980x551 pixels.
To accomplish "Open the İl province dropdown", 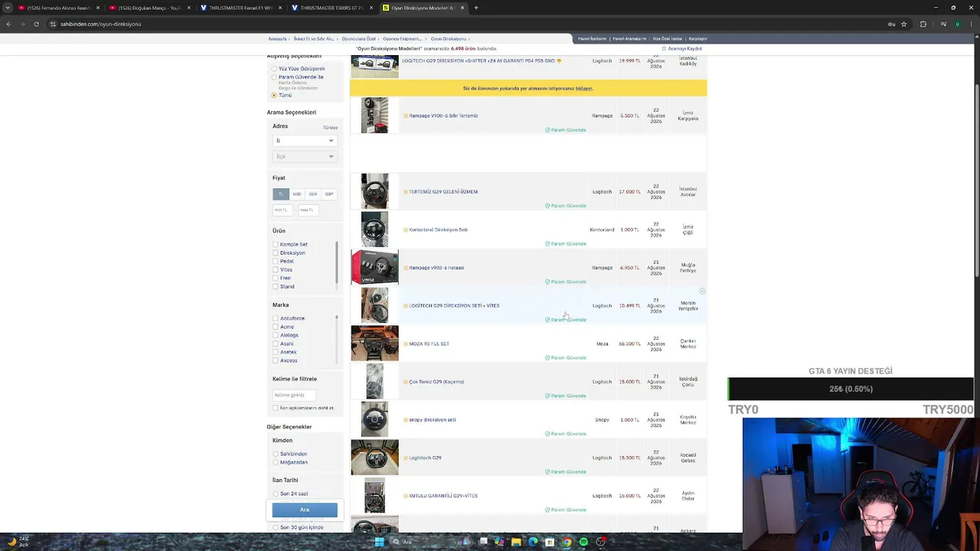I will [x=305, y=141].
